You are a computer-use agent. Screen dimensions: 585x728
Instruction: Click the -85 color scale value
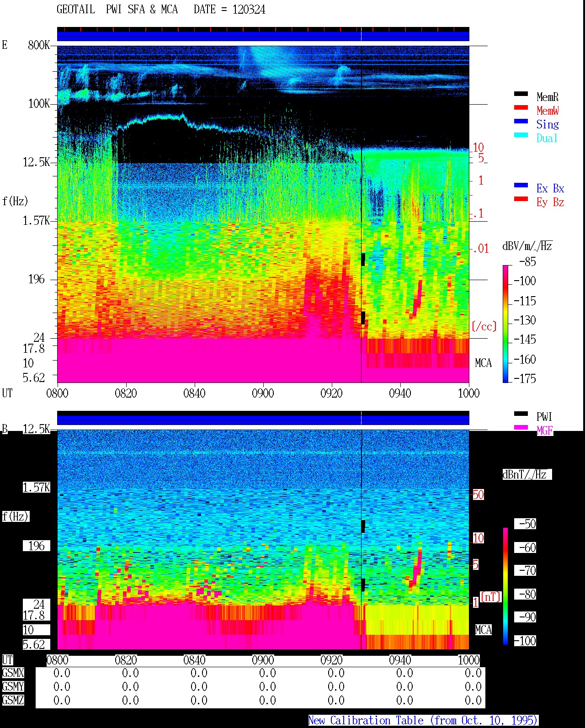coord(527,262)
